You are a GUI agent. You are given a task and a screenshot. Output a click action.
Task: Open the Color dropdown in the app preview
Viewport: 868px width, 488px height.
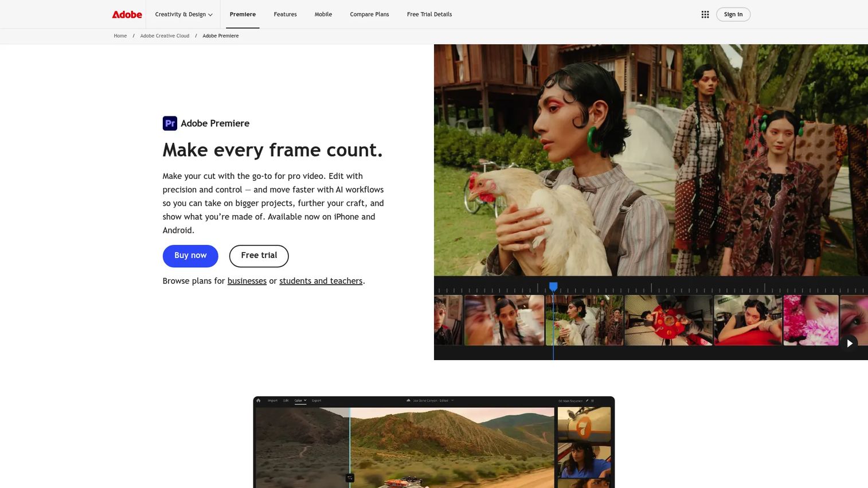300,400
